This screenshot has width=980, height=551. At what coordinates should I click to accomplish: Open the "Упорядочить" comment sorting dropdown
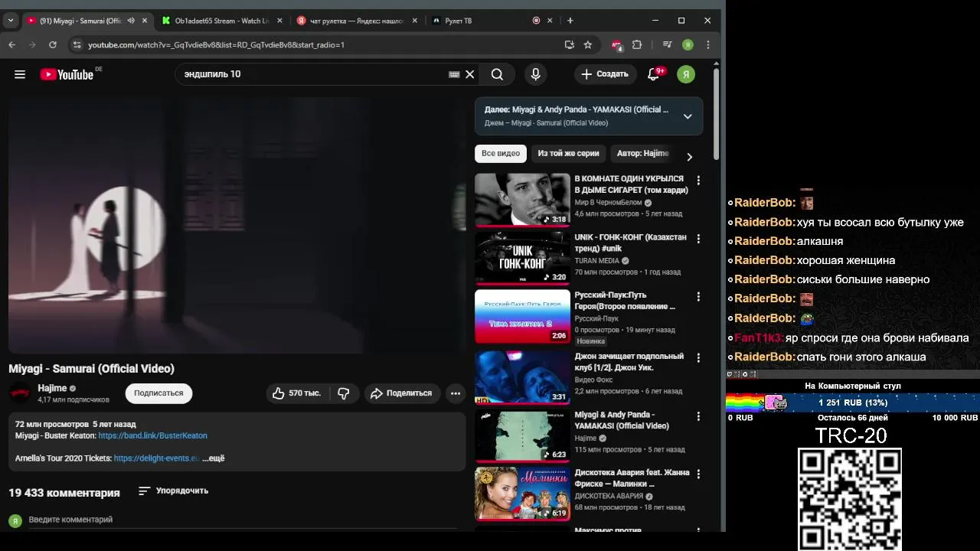pyautogui.click(x=173, y=491)
